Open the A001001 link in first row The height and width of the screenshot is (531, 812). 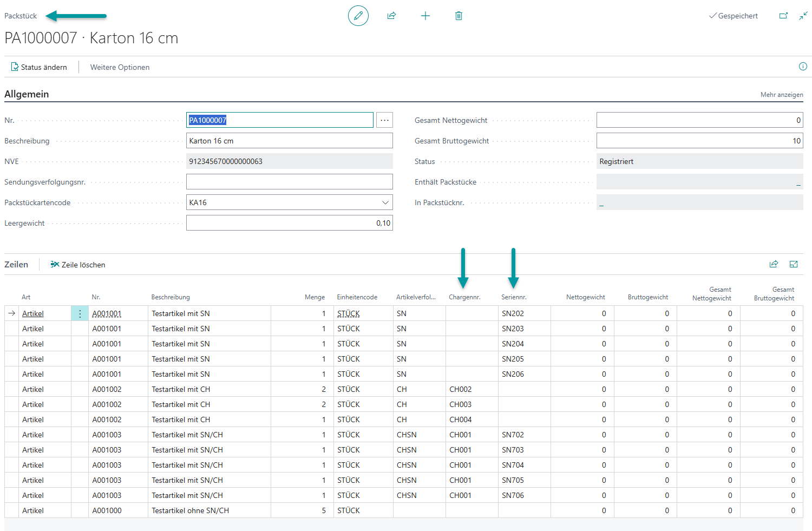click(107, 313)
